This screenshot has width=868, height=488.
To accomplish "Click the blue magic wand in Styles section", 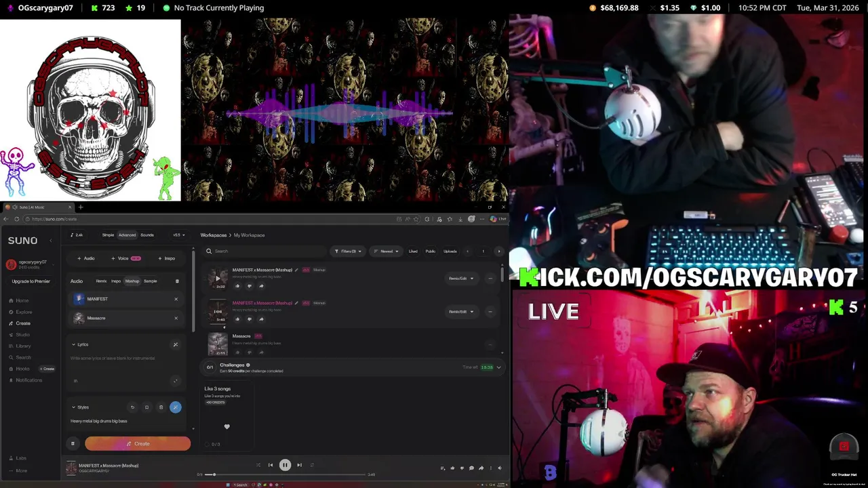I will (x=176, y=407).
